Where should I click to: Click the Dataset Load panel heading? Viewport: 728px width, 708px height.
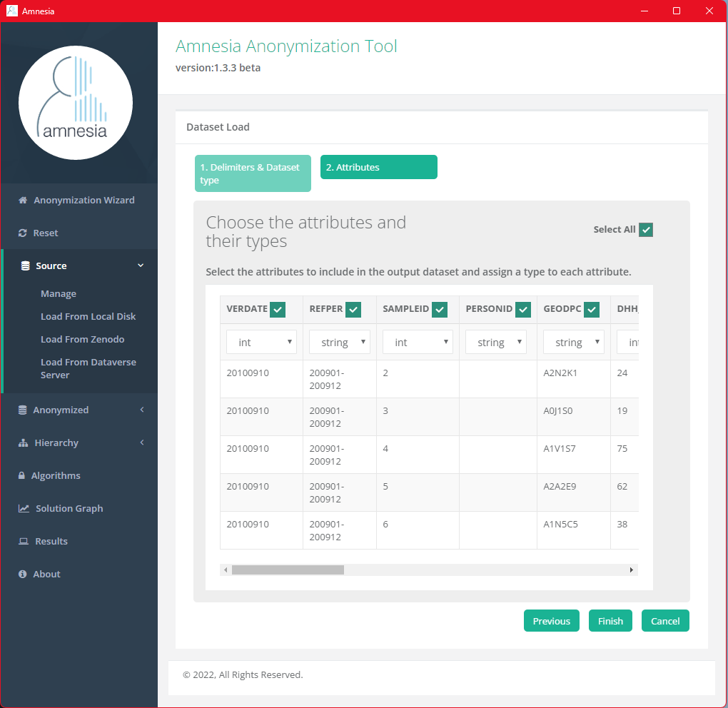pyautogui.click(x=218, y=127)
